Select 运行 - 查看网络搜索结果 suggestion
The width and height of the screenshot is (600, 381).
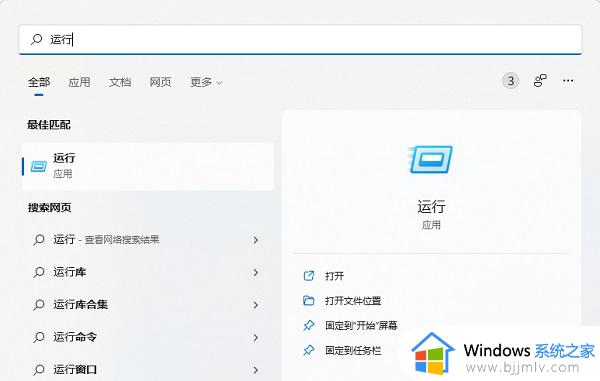tap(148, 240)
